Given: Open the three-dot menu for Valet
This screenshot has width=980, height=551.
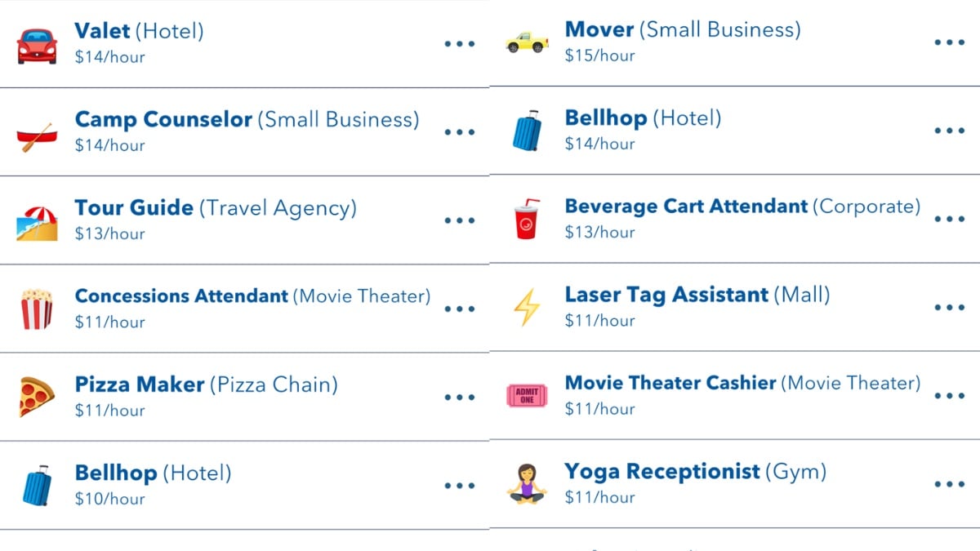Looking at the screenshot, I should point(460,43).
